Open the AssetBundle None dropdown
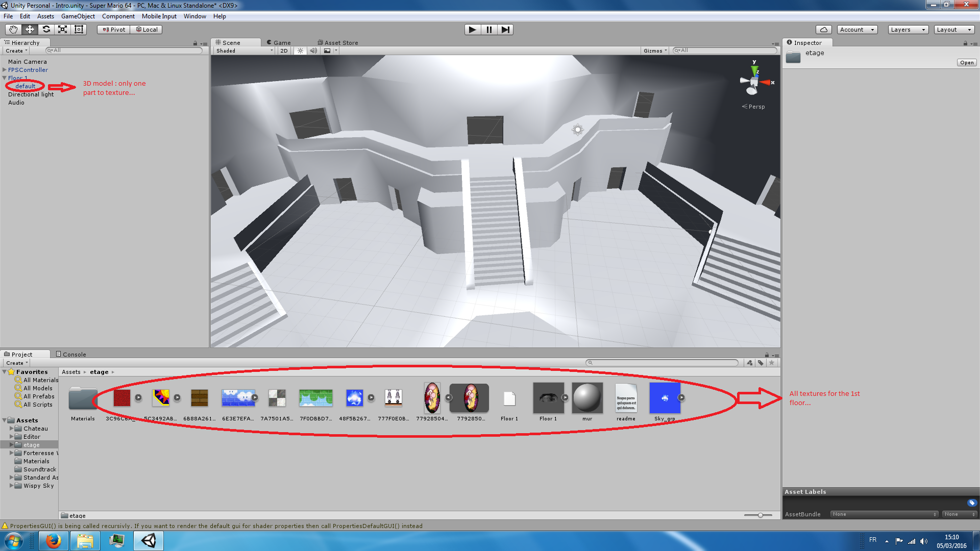 pyautogui.click(x=884, y=514)
